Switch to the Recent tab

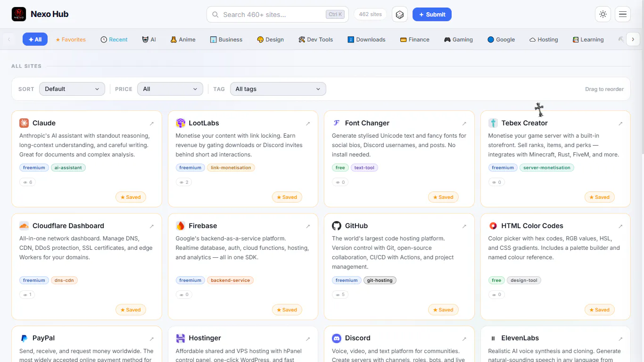[x=114, y=40]
